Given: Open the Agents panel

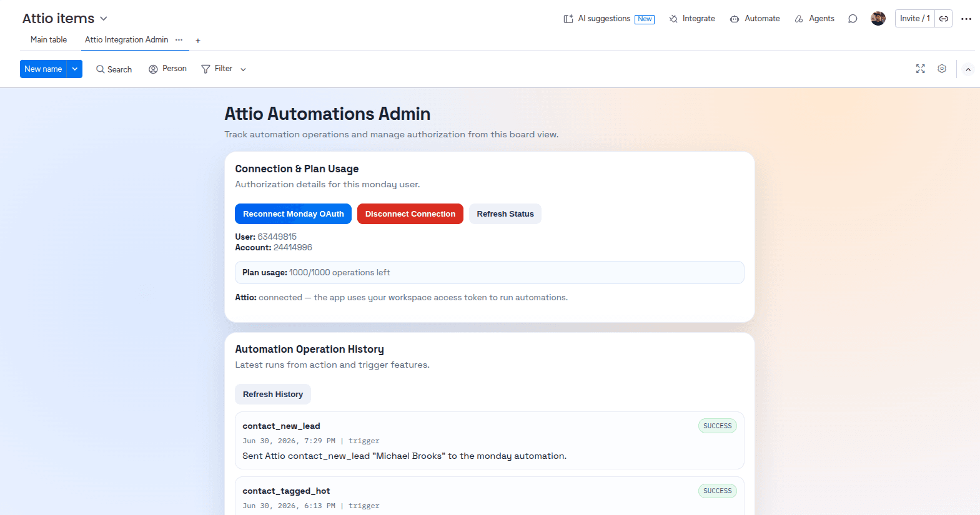Looking at the screenshot, I should (x=814, y=19).
